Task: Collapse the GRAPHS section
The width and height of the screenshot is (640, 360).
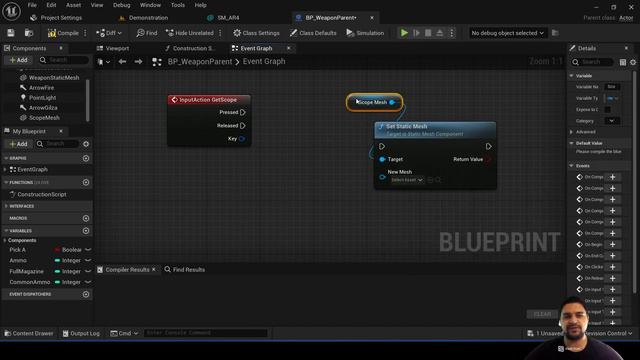Action: pyautogui.click(x=6, y=158)
